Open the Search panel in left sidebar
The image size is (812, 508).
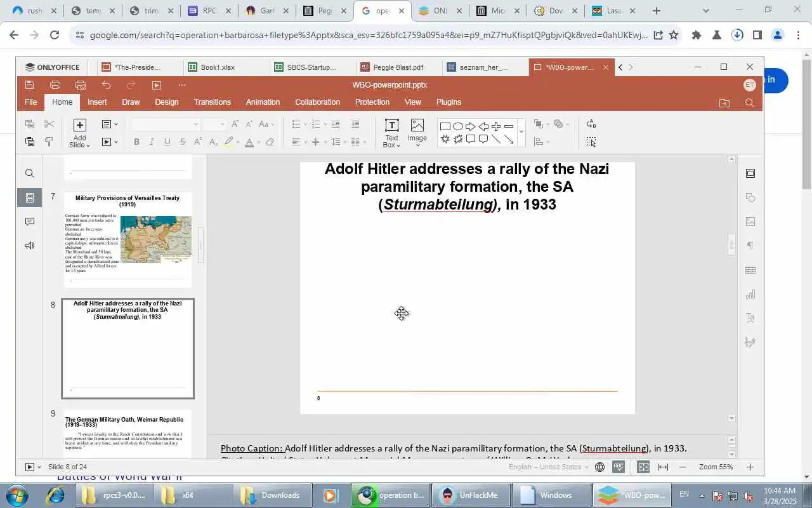point(30,173)
